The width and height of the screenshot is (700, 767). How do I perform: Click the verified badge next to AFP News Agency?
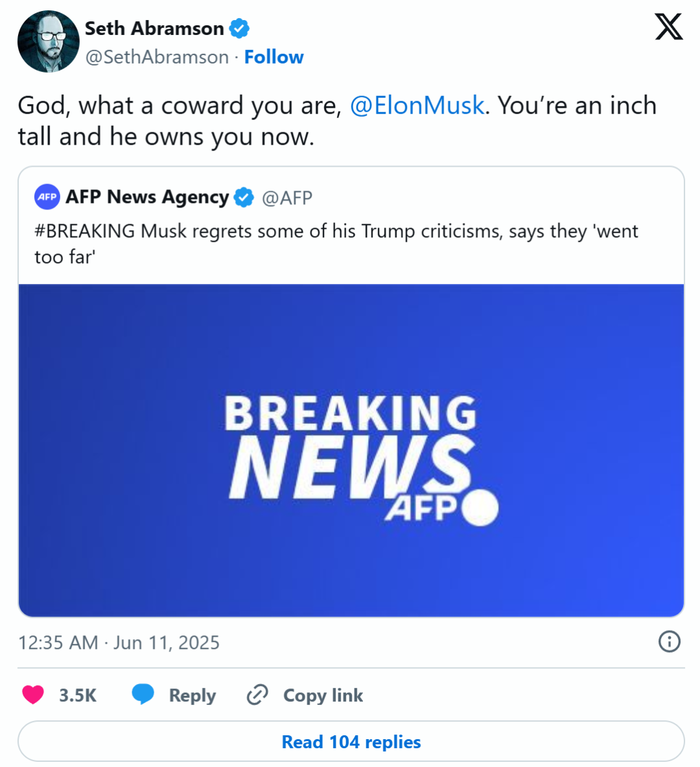coord(244,198)
